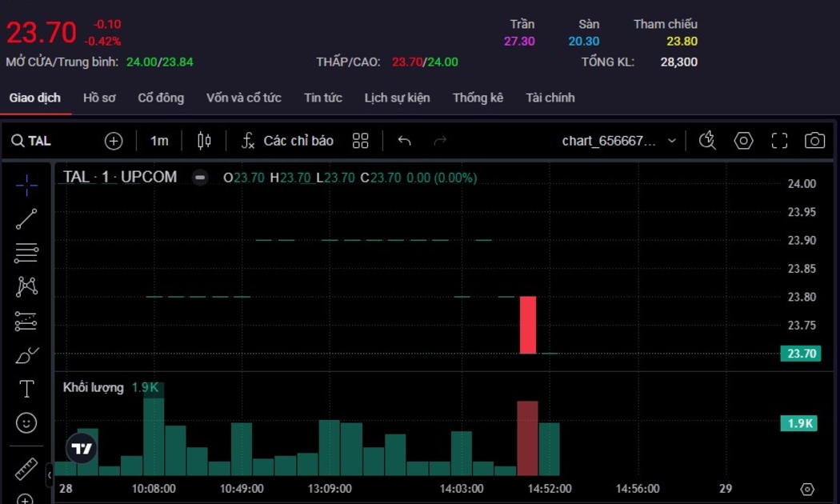Open the Tài chính tab

pyautogui.click(x=550, y=98)
